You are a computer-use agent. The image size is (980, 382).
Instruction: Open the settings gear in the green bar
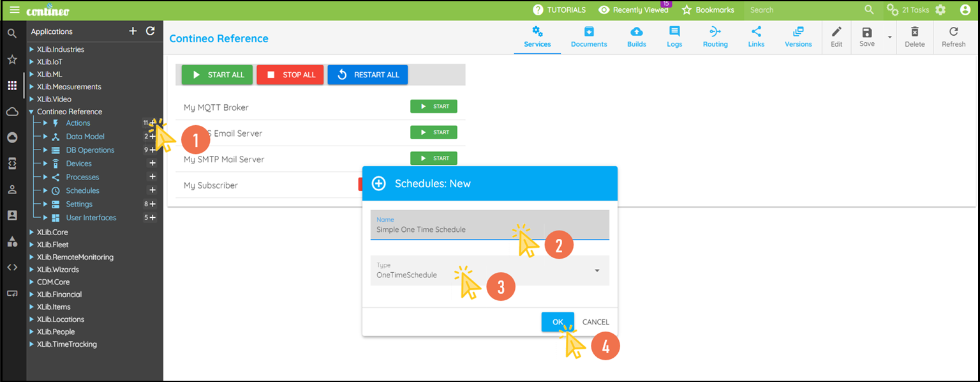coord(940,10)
